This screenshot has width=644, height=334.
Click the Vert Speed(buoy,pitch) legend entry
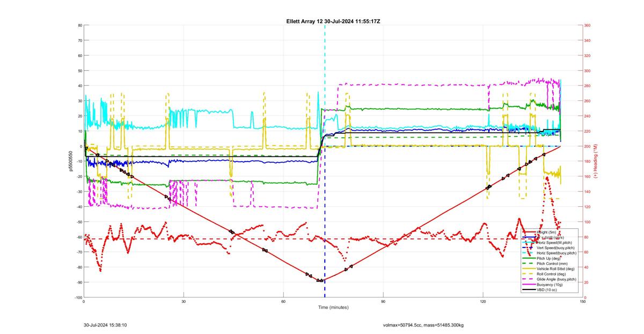coord(548,248)
